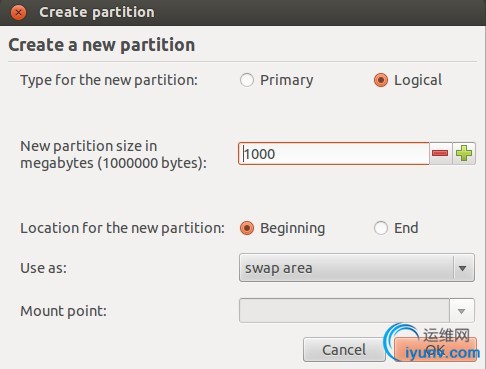Confirm the partition with the OK button
This screenshot has height=369, width=486.
tap(435, 350)
